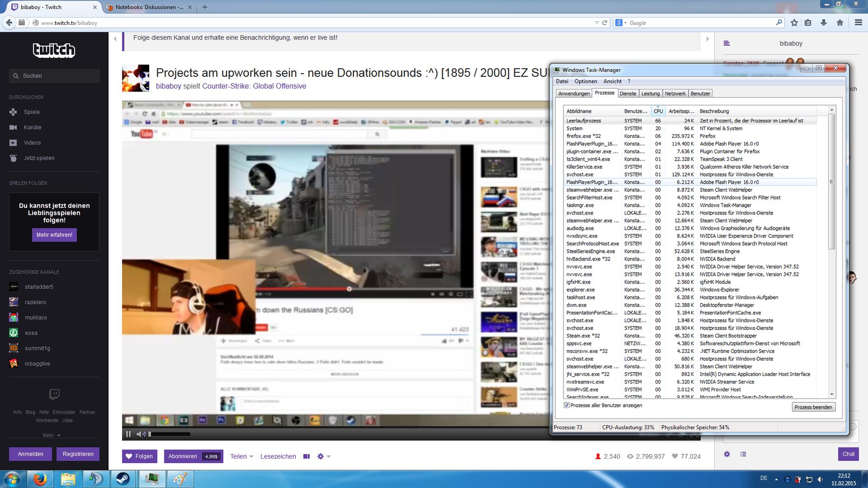
Task: Open the Twitch logo home link
Action: click(54, 50)
